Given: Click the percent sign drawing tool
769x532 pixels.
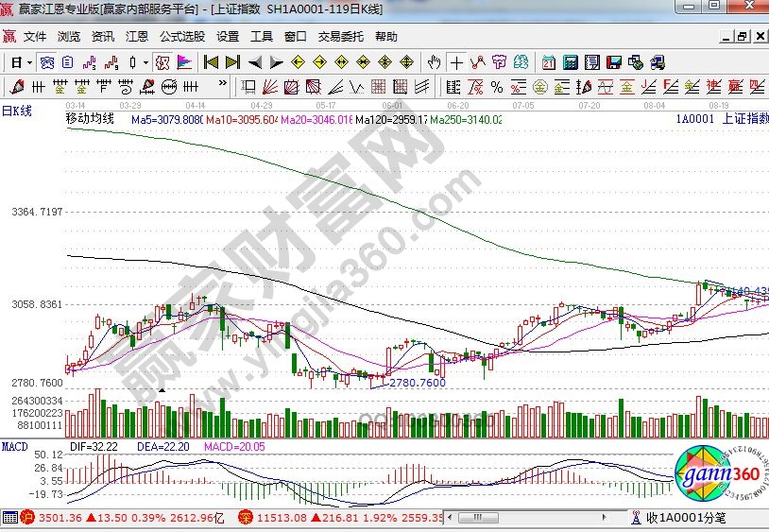Looking at the screenshot, I should 496,87.
